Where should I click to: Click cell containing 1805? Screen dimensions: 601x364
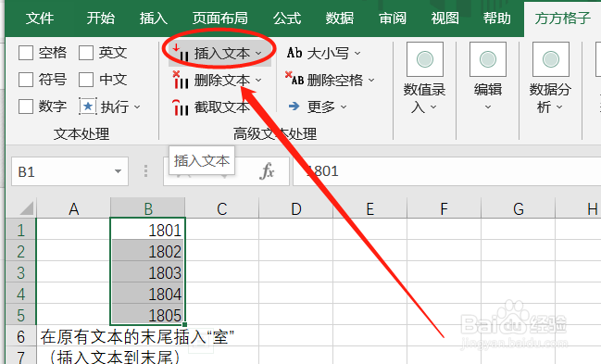(148, 315)
